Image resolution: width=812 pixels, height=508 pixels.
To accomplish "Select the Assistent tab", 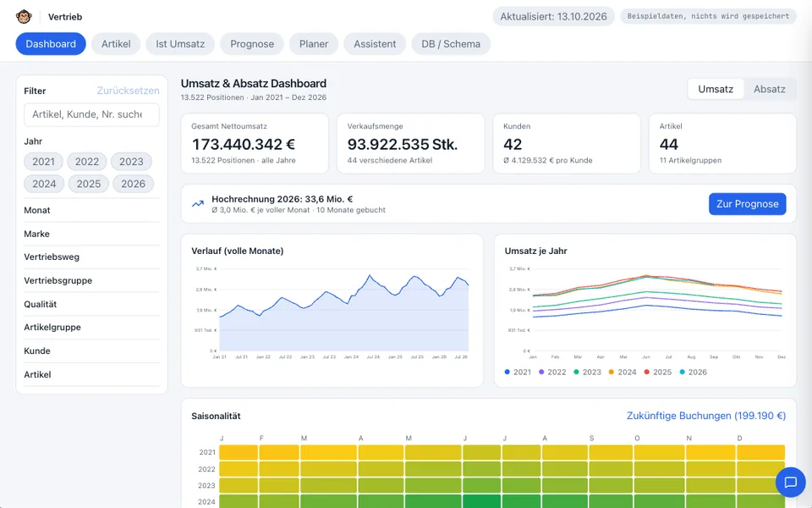I will 375,44.
